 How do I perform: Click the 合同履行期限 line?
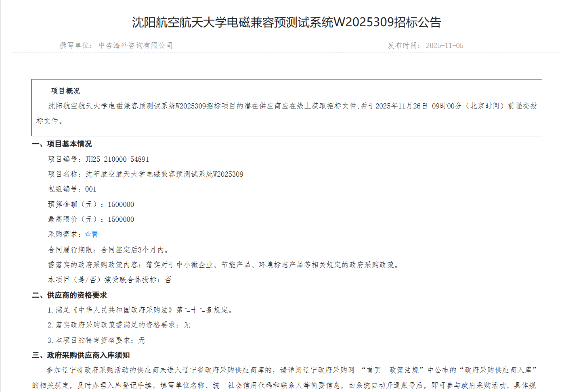coord(109,250)
